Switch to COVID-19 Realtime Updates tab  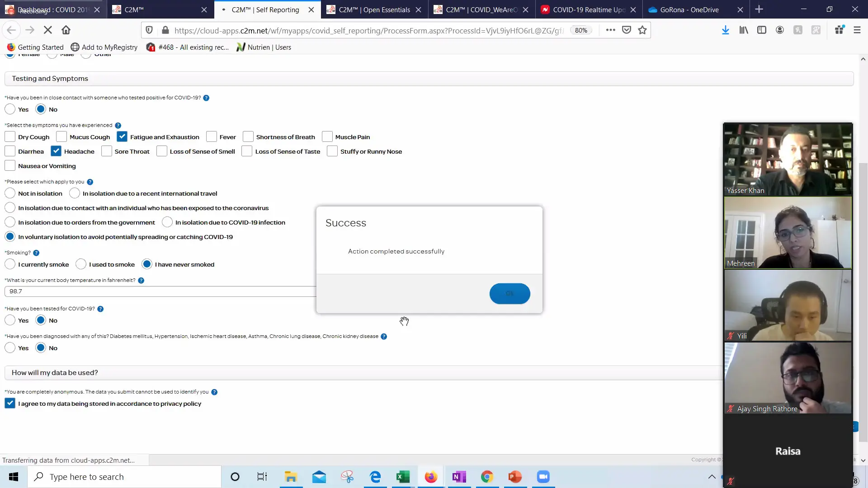tap(588, 9)
